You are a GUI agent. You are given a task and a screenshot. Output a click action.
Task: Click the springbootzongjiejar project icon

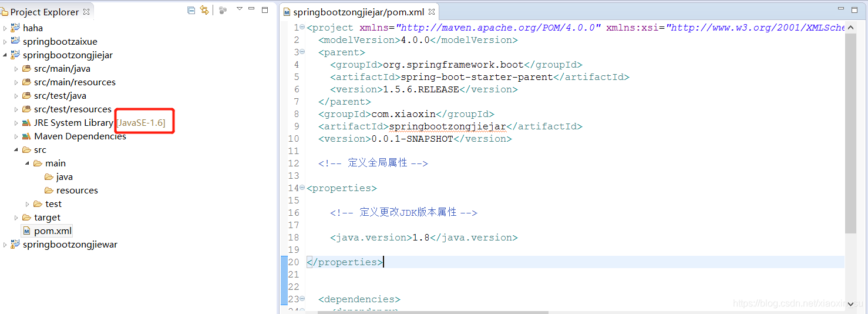[15, 55]
